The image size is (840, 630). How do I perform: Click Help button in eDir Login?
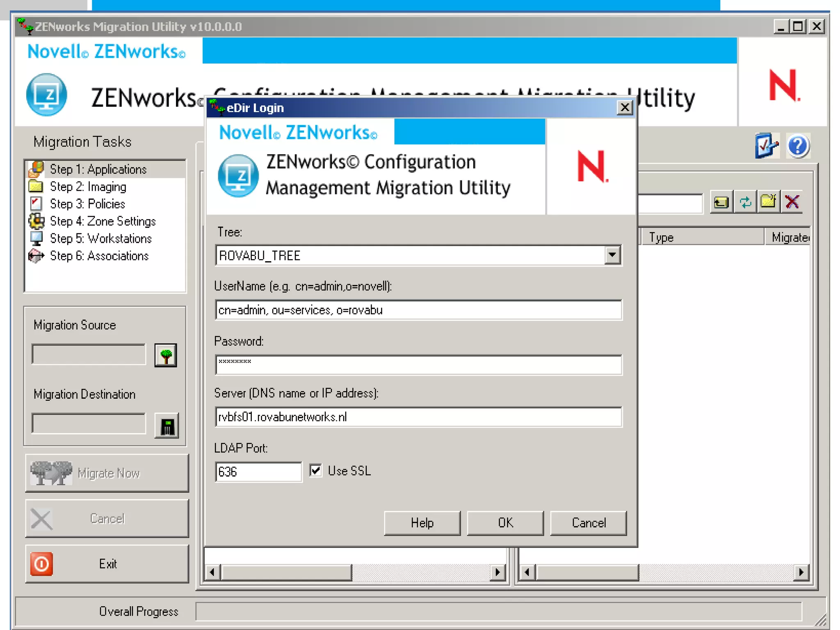point(422,523)
